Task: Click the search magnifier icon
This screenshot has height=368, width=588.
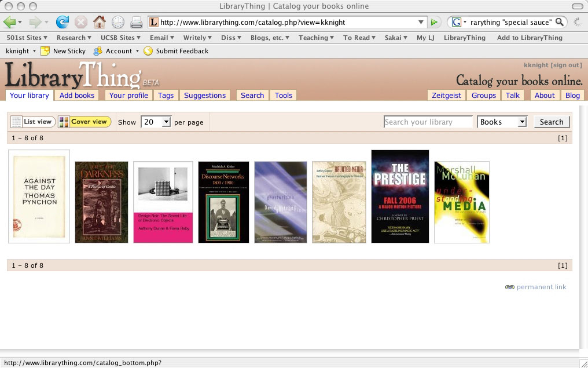Action: pyautogui.click(x=559, y=22)
